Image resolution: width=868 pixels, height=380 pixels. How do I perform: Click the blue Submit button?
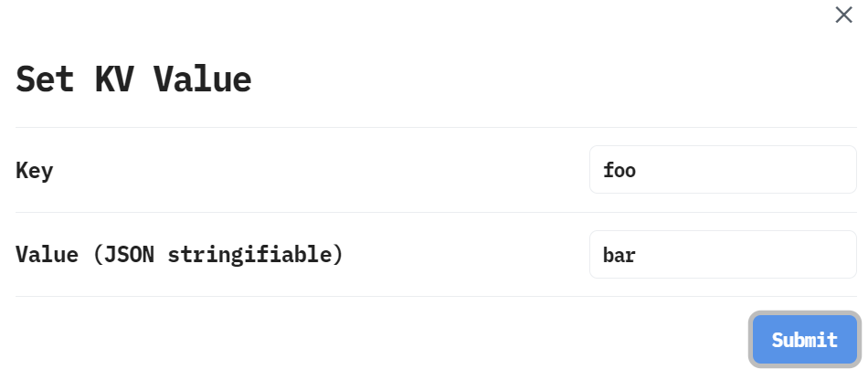point(804,340)
